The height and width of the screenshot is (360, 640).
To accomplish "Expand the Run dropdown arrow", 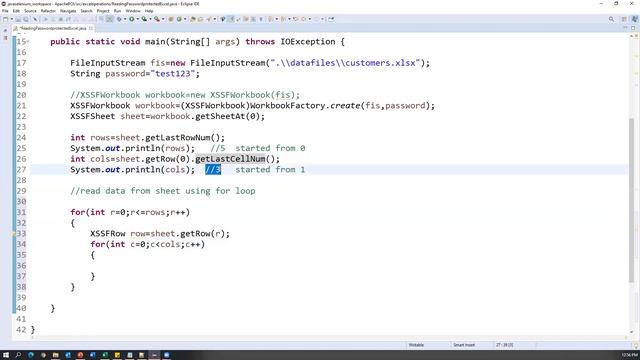I will click(138, 19).
